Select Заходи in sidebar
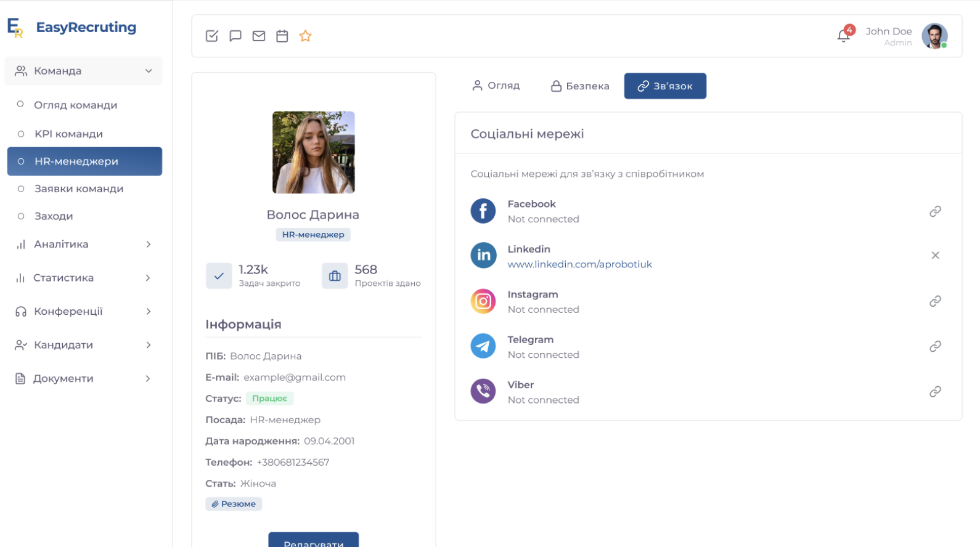Viewport: 980px width, 547px height. point(54,216)
